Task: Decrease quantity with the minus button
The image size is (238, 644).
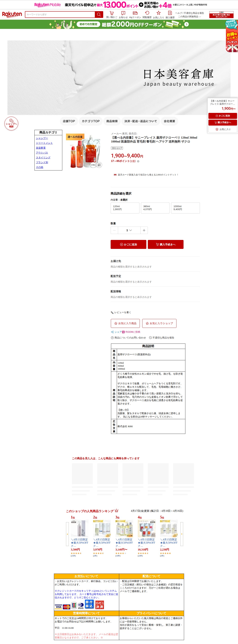Action: 114,230
